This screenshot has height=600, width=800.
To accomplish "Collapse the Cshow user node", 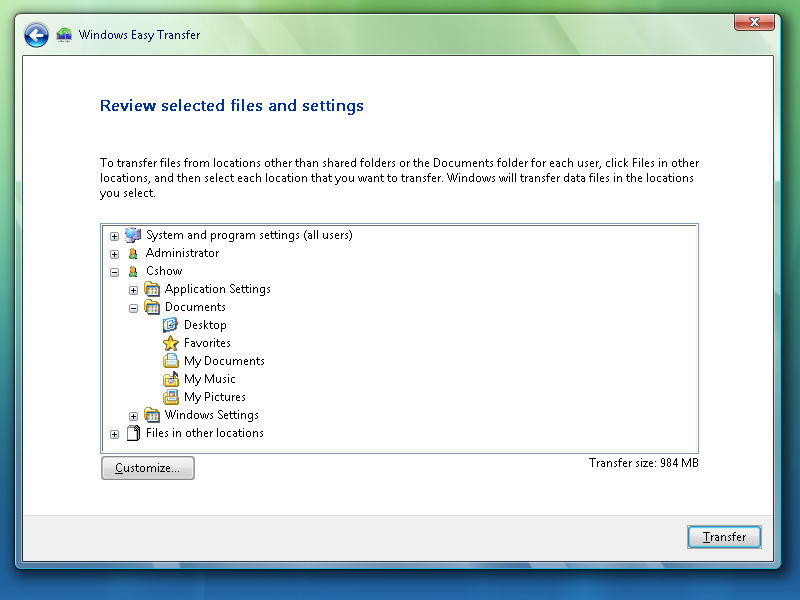I will click(x=114, y=272).
